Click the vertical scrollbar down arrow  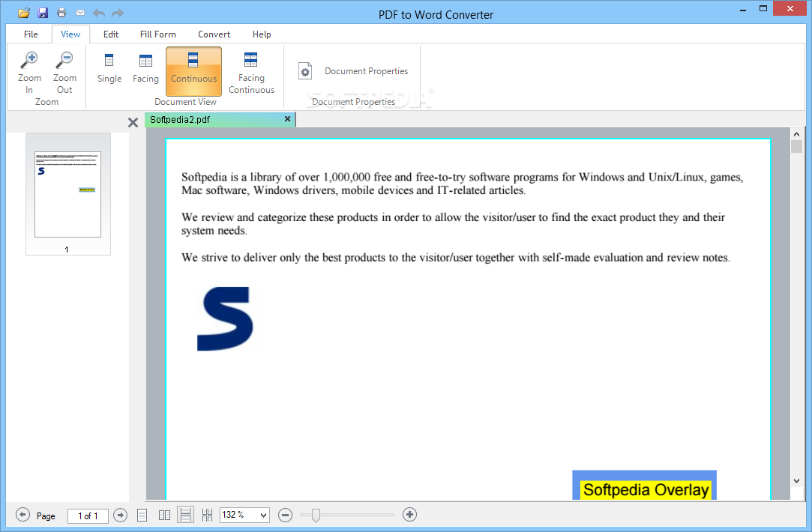click(797, 481)
